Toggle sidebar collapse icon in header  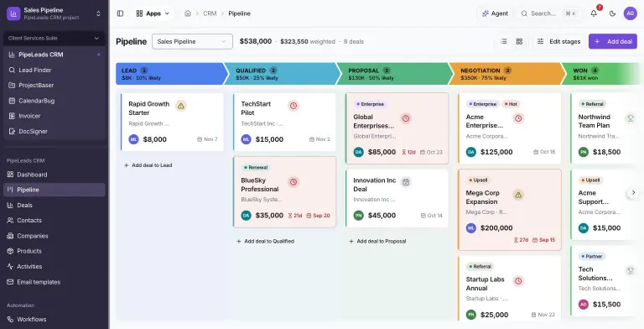[x=121, y=13]
